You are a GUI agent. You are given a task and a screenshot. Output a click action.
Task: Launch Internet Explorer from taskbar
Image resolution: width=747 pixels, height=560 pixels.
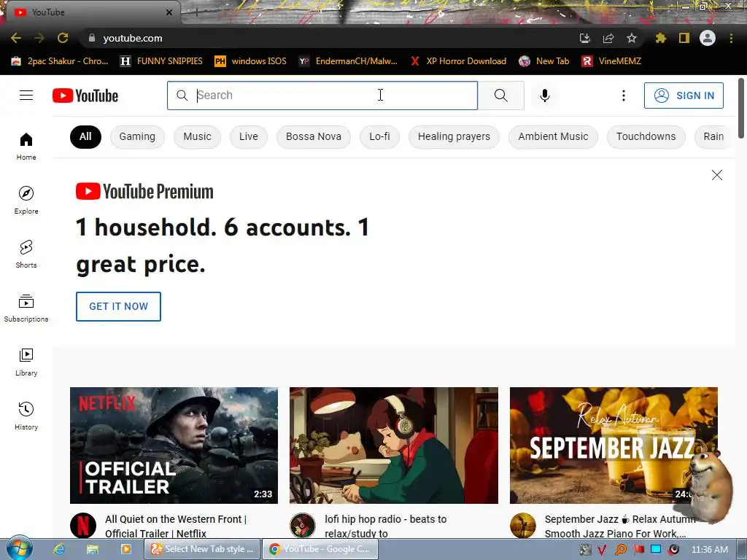[x=58, y=549]
